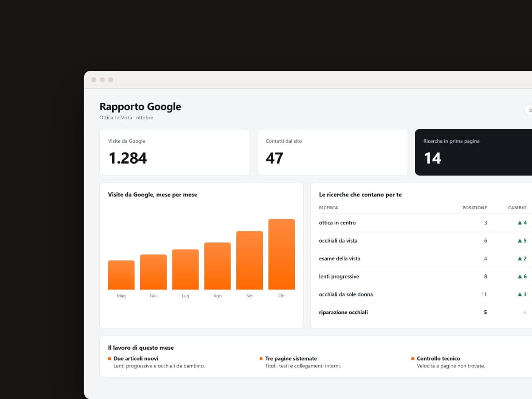Image resolution: width=532 pixels, height=399 pixels.
Task: Click the POSIZIONE column header
Action: pos(474,208)
